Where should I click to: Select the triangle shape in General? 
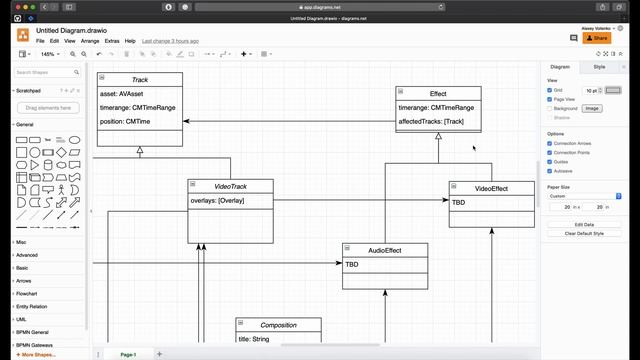(x=35, y=165)
